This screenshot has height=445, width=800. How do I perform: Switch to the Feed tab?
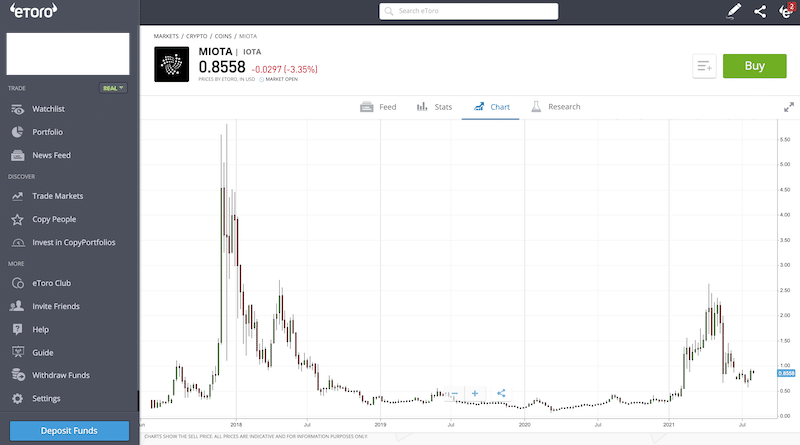[x=378, y=107]
